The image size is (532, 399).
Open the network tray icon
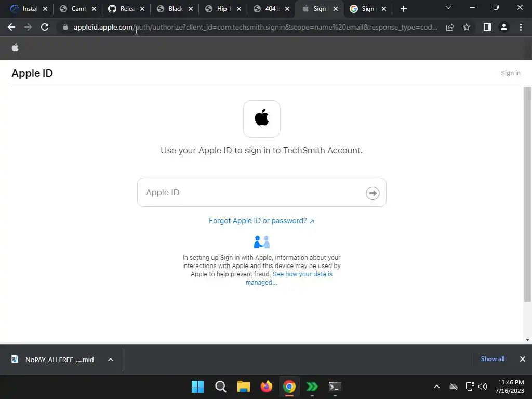pos(470,387)
